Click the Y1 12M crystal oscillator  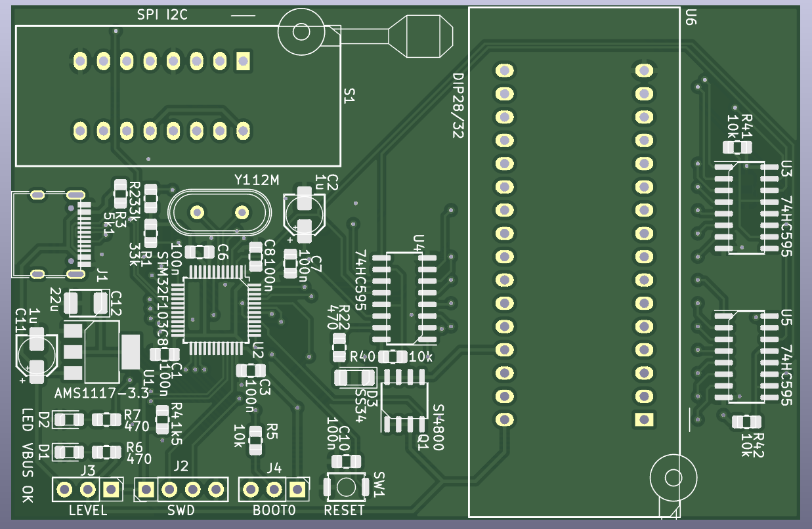(x=219, y=212)
